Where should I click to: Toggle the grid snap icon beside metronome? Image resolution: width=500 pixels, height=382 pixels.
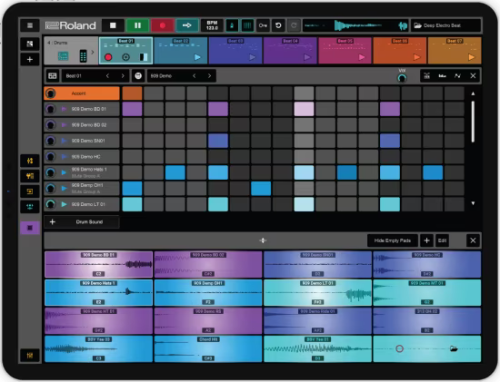[x=247, y=25]
